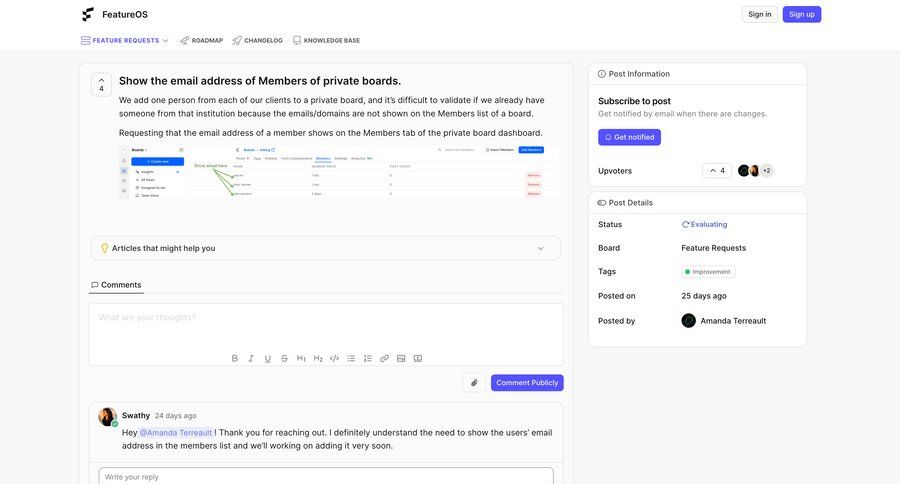Open the Knowledge Base page
Image resolution: width=900 pixels, height=484 pixels.
coord(327,41)
